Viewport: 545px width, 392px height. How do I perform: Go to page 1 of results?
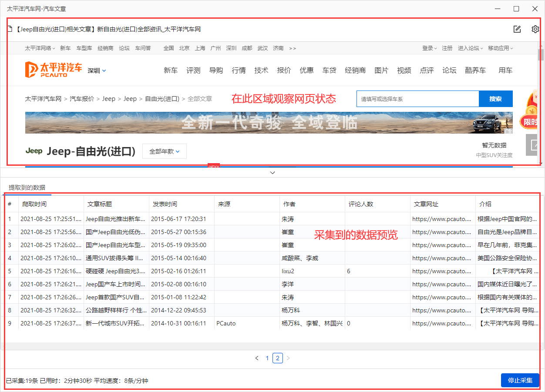tap(267, 358)
